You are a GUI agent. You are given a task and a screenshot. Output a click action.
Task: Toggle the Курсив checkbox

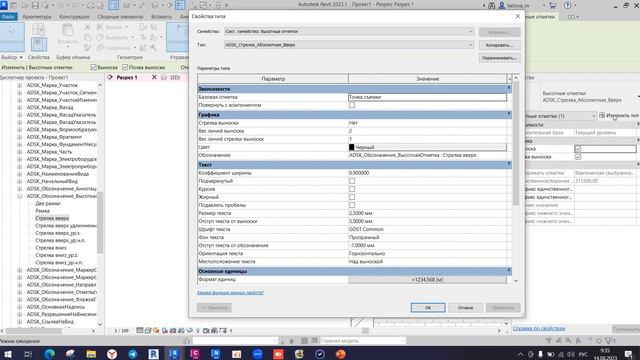352,189
